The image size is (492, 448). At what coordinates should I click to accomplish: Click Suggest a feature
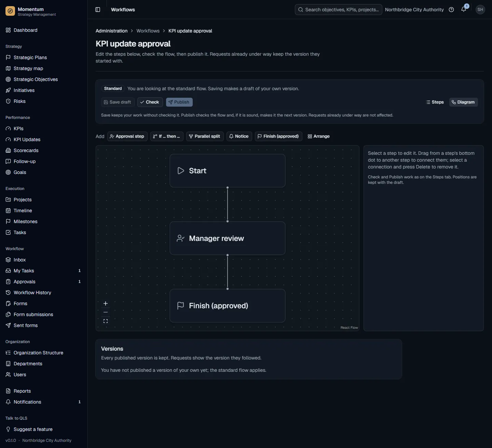click(43, 429)
